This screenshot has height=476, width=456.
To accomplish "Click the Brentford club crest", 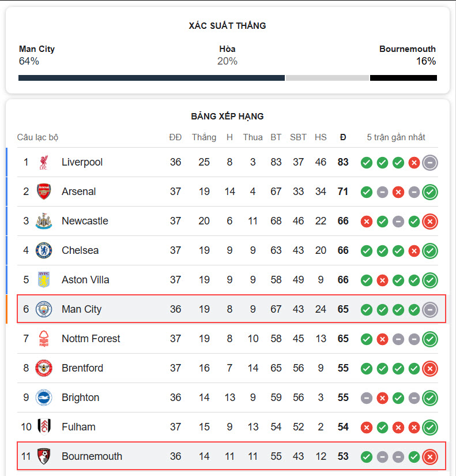I will pyautogui.click(x=44, y=368).
